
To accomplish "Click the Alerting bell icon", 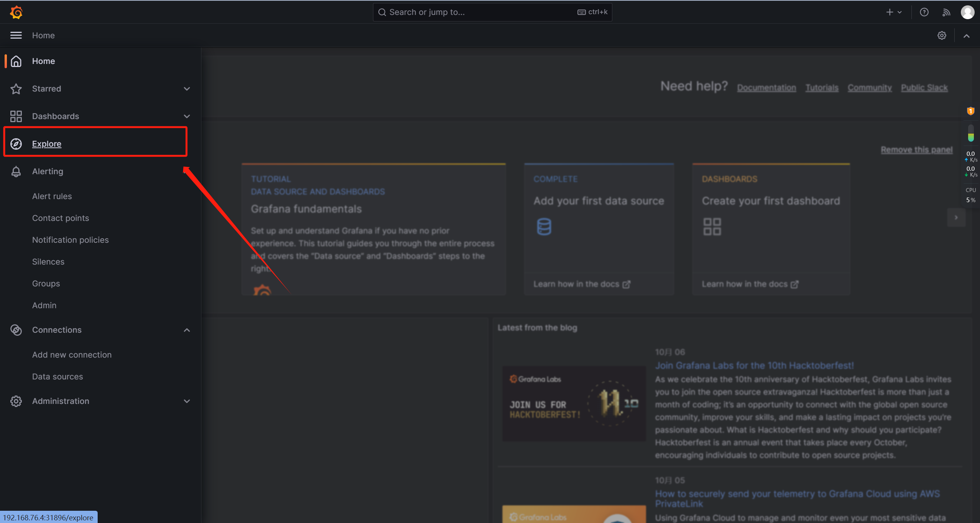I will click(16, 172).
